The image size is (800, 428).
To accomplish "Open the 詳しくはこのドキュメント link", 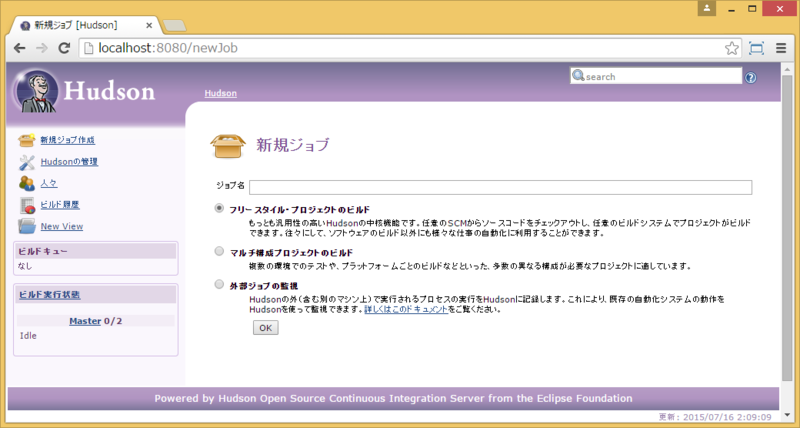I will click(x=406, y=310).
